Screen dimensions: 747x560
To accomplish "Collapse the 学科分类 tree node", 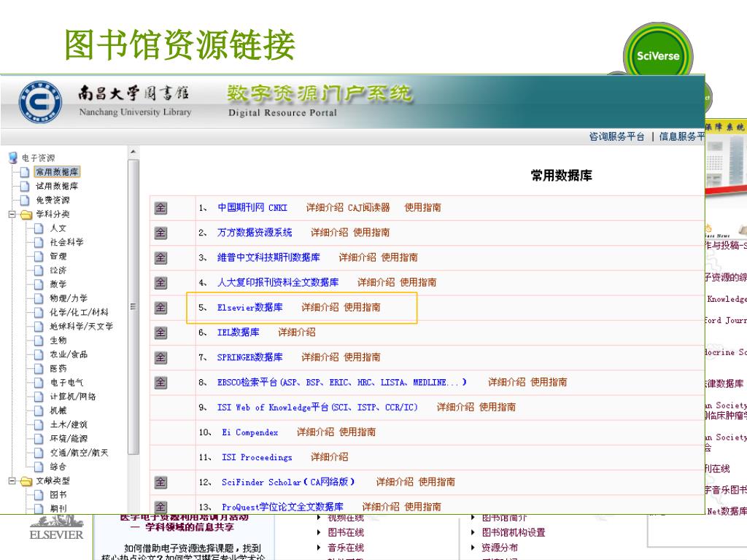I will [12, 214].
